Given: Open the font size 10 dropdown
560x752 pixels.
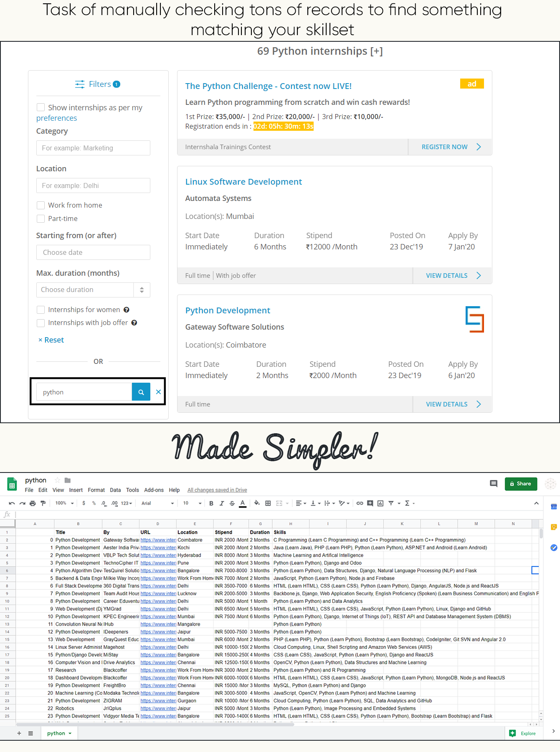Looking at the screenshot, I should [x=192, y=503].
